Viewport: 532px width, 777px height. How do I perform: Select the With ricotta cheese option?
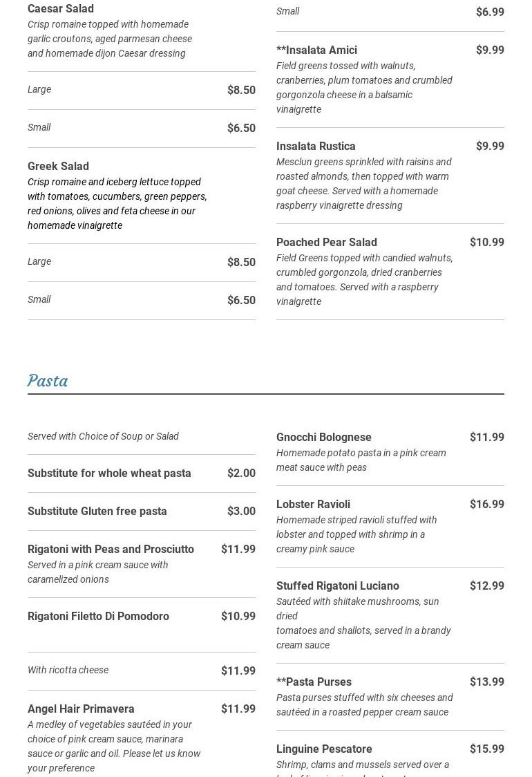point(68,670)
